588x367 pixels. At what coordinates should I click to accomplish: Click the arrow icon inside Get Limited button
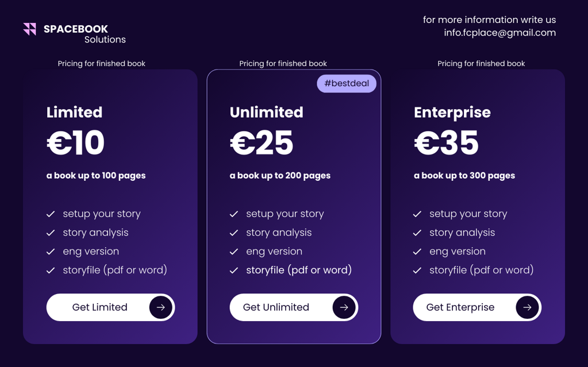click(x=161, y=307)
